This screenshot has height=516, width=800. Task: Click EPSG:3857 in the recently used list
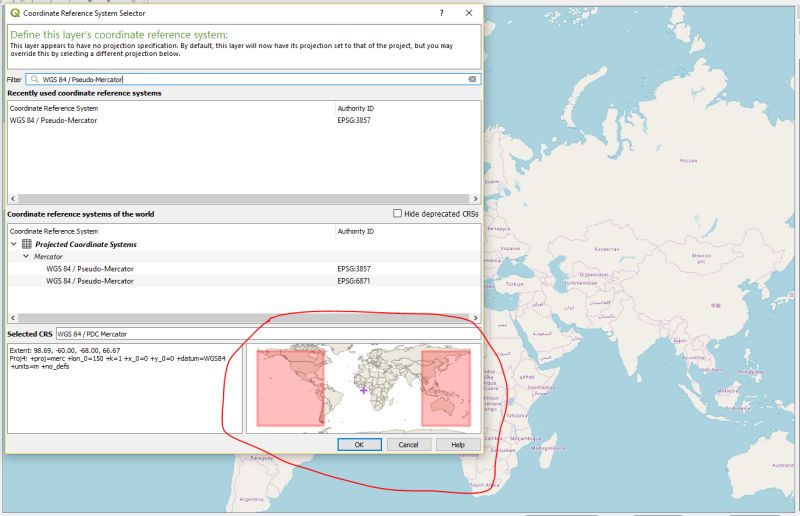(x=354, y=120)
